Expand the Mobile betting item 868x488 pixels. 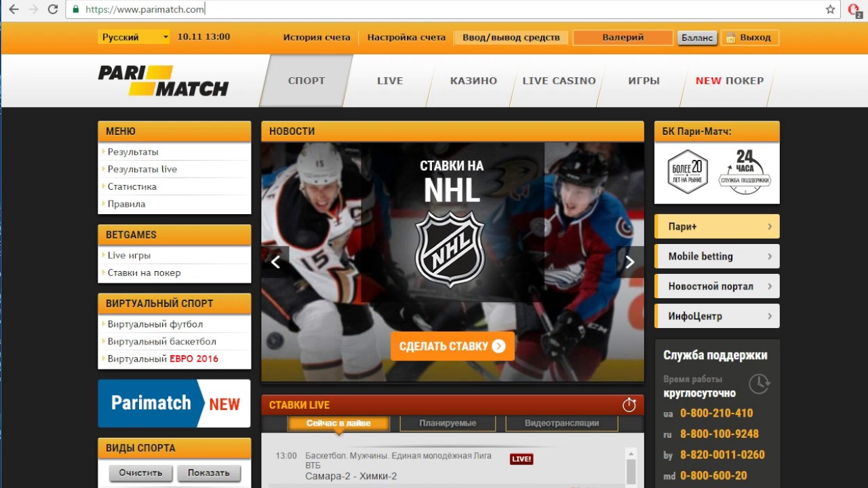coord(717,256)
